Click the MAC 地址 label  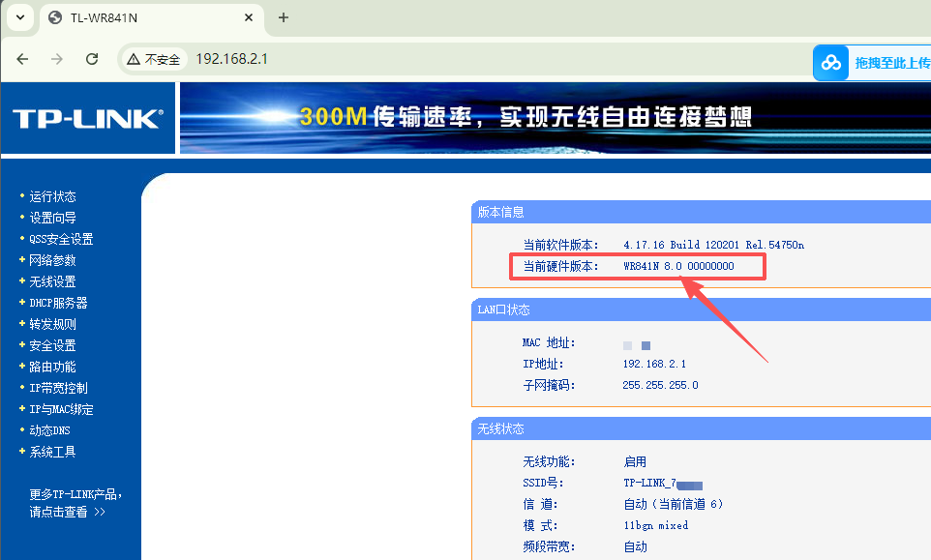[549, 343]
